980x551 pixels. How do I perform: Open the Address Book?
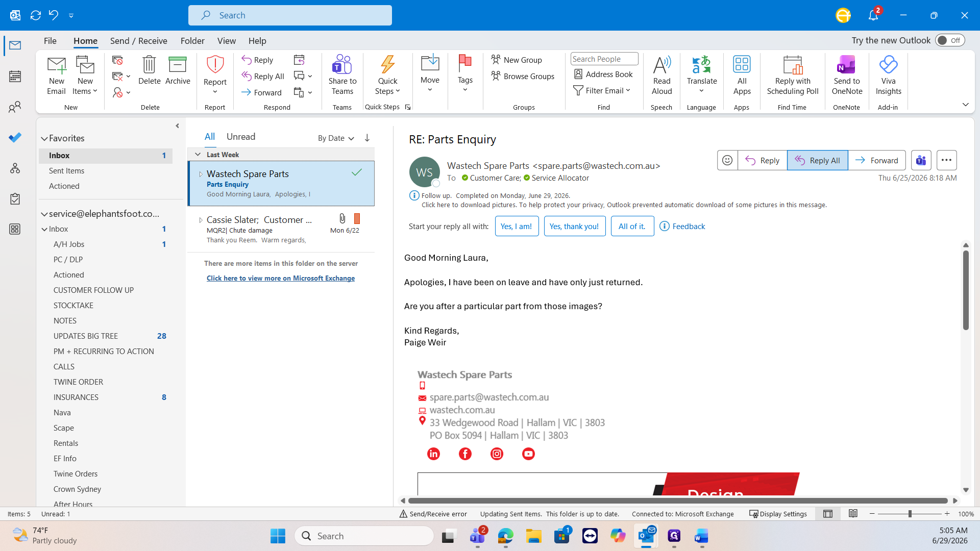(x=603, y=74)
